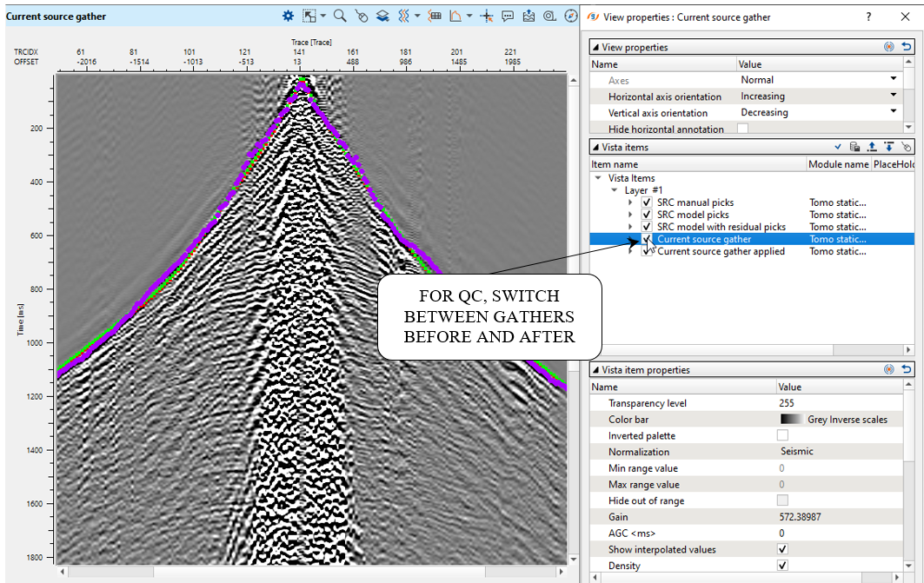Uncheck SRC manual picks visibility
The width and height of the screenshot is (924, 583).
pos(647,202)
